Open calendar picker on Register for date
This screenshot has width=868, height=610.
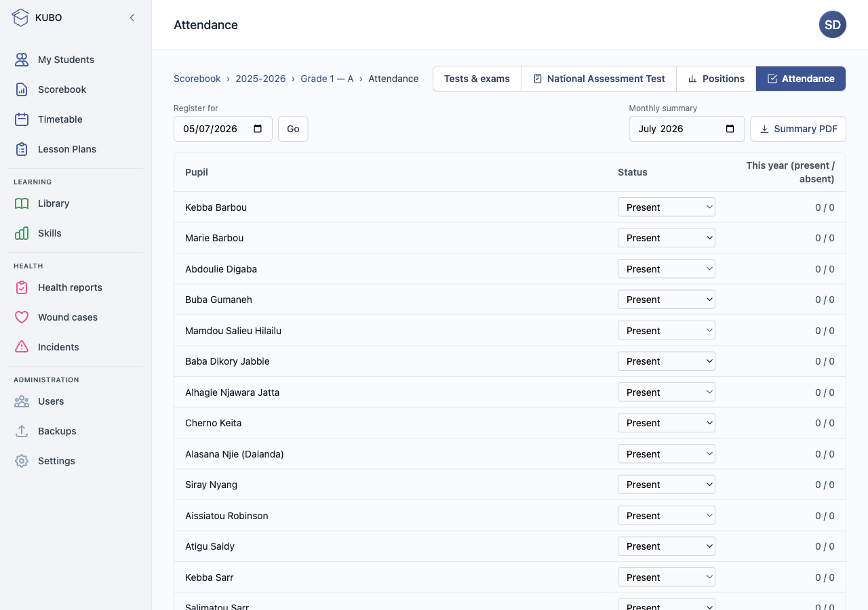click(258, 129)
